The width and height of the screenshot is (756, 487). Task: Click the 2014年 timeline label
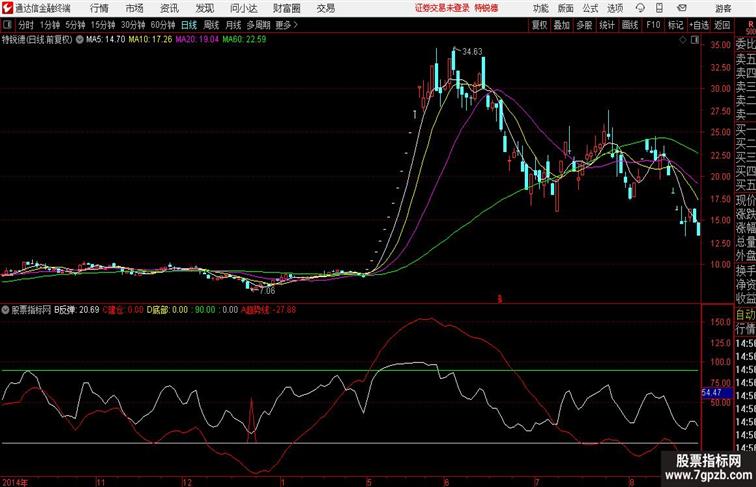coord(15,482)
